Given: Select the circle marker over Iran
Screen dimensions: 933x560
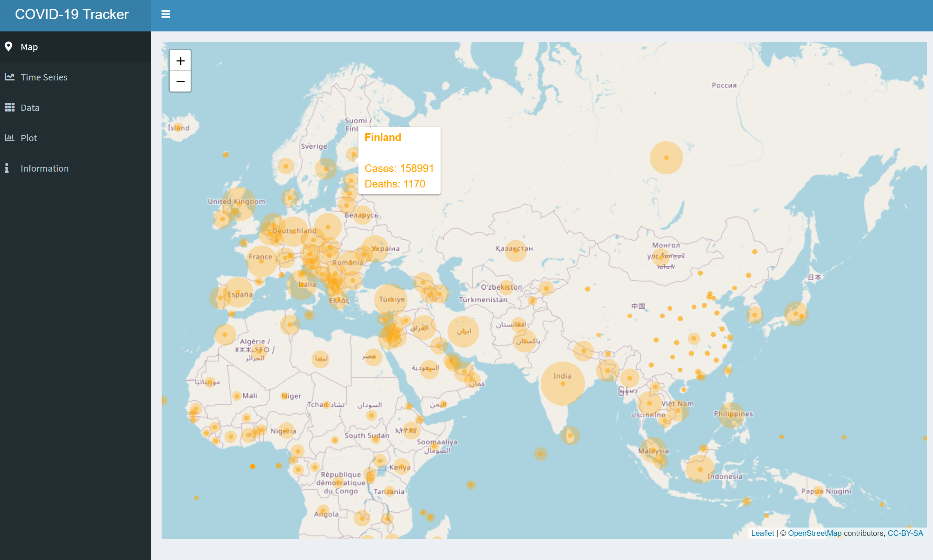Looking at the screenshot, I should click(x=463, y=332).
